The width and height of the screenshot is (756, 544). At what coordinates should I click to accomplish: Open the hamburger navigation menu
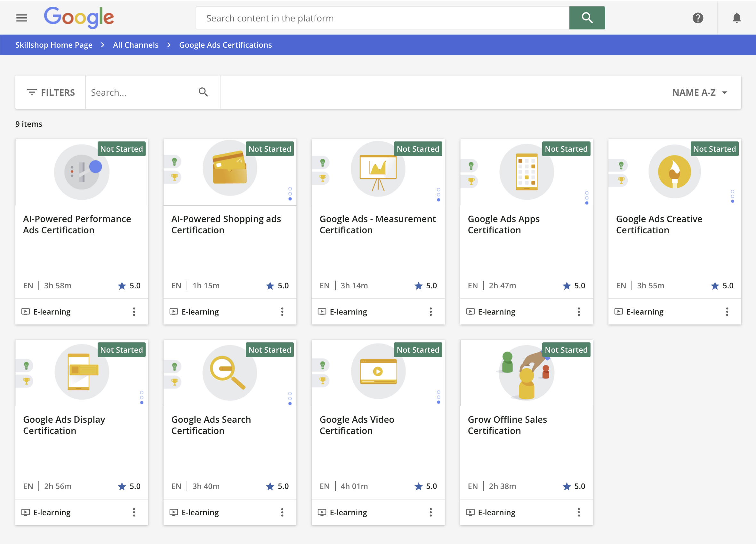coord(22,18)
